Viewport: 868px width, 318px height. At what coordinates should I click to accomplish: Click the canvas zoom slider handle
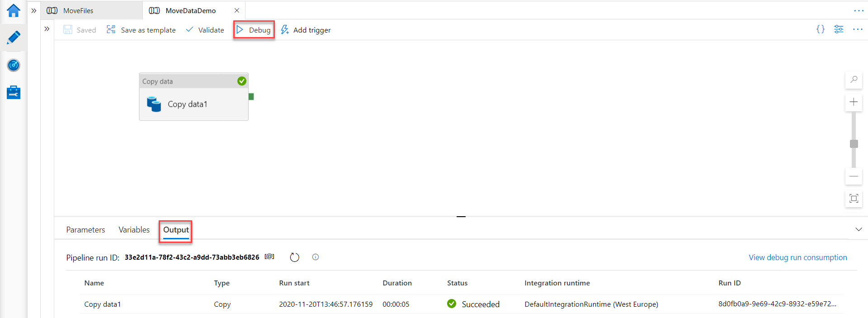coord(854,144)
